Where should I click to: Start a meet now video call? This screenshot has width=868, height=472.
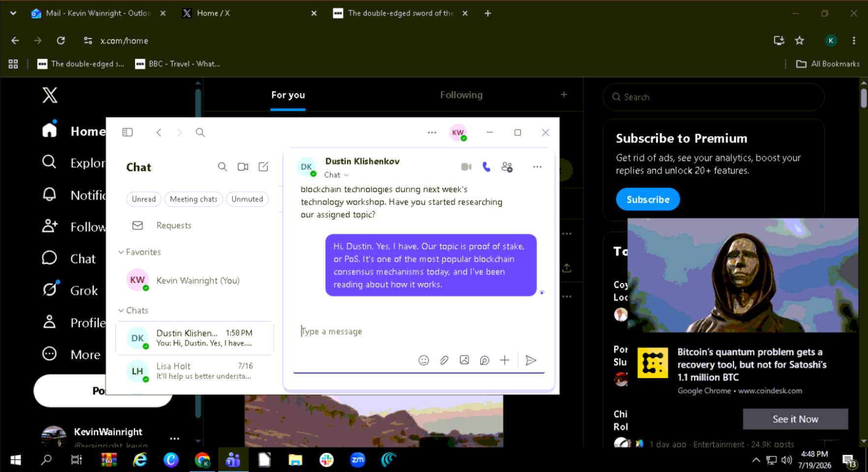click(x=243, y=167)
